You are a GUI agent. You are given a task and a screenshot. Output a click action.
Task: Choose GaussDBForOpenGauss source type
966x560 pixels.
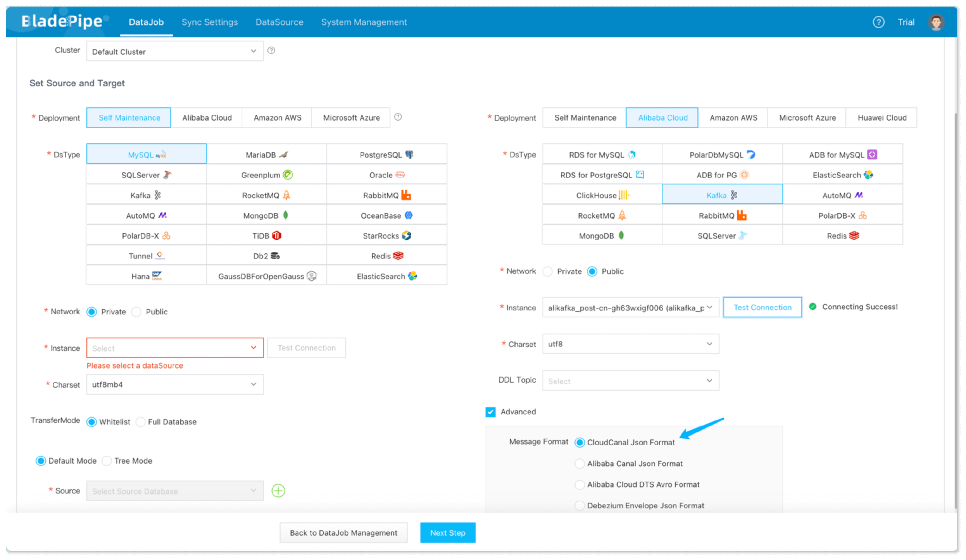[267, 276]
